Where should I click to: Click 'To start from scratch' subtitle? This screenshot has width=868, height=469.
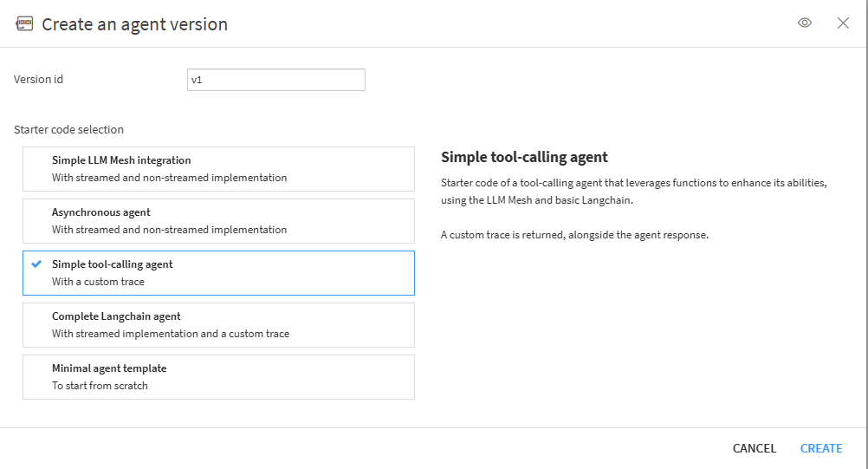click(x=100, y=386)
